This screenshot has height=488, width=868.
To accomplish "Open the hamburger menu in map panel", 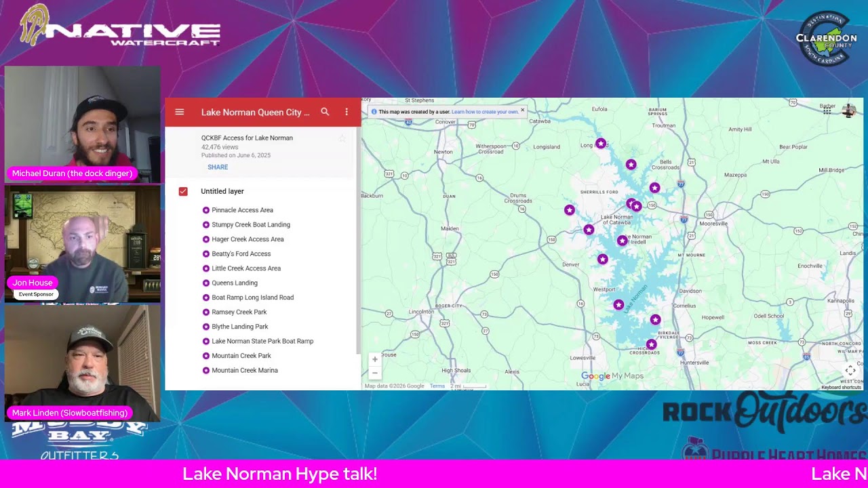I will (180, 112).
